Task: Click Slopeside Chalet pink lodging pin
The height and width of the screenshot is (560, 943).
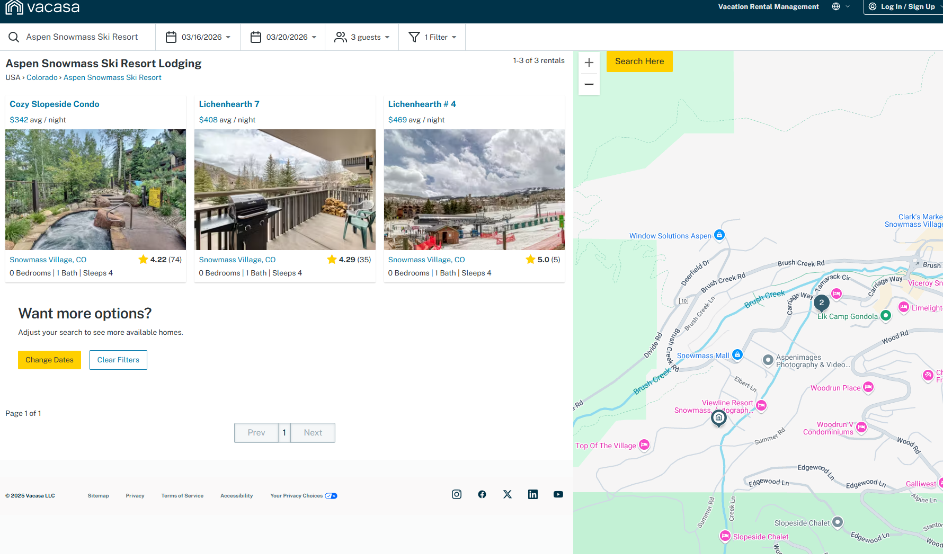Action: [725, 536]
